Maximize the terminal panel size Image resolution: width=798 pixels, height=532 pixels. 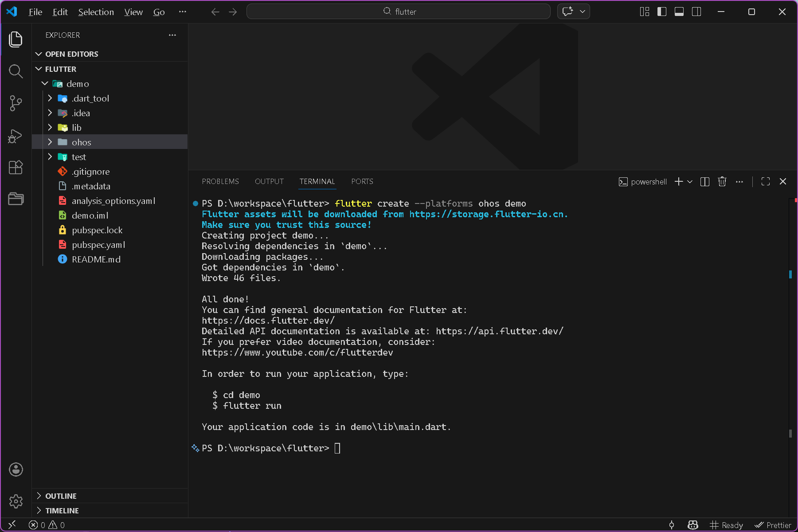[x=766, y=181]
